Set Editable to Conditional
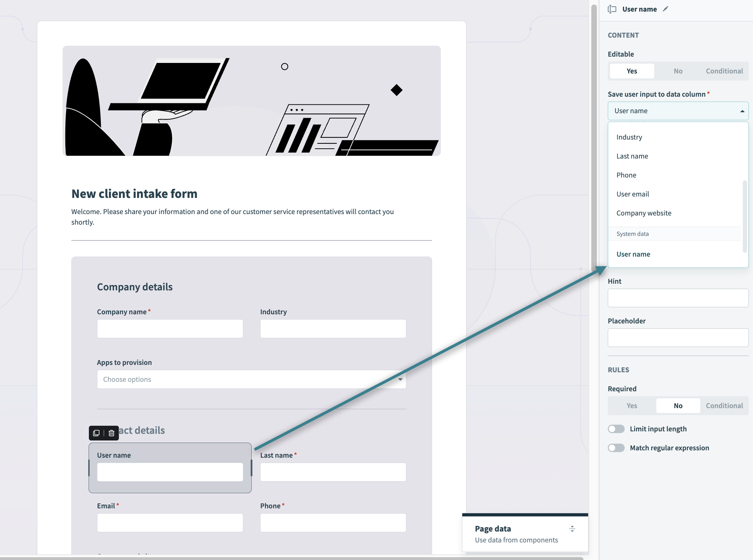This screenshot has height=560, width=753. pyautogui.click(x=724, y=71)
